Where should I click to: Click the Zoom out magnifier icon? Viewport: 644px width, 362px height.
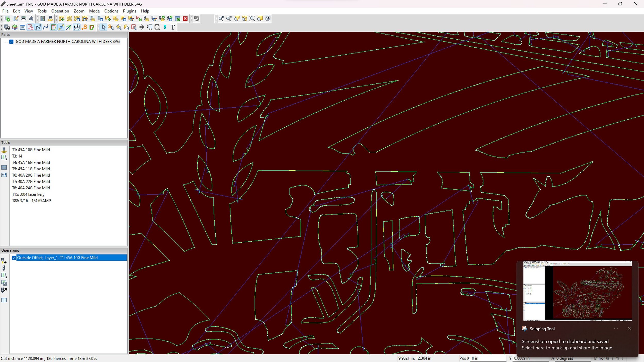(x=229, y=19)
